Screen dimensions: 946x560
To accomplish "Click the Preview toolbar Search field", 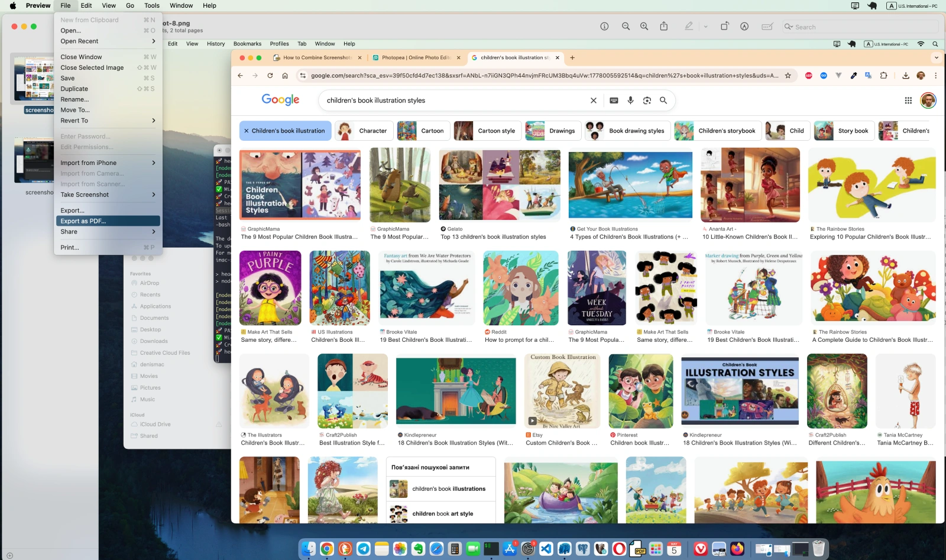I will click(x=860, y=27).
